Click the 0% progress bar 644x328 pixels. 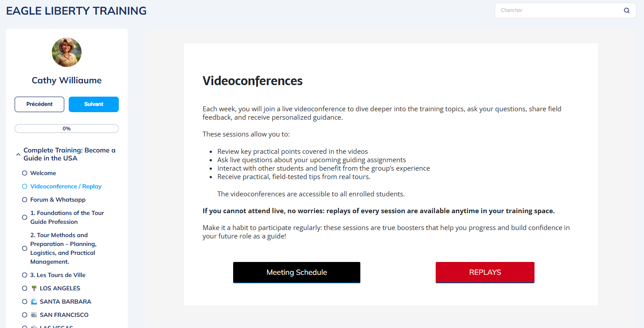point(66,129)
